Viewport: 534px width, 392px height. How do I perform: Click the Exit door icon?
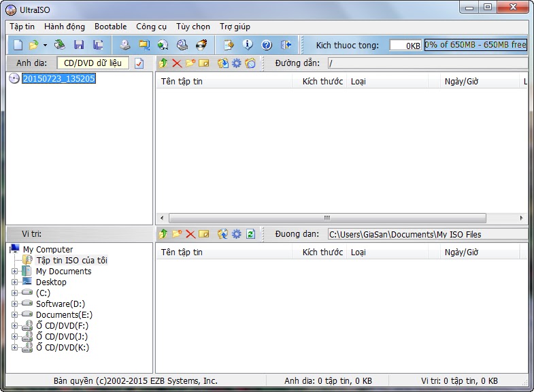286,45
